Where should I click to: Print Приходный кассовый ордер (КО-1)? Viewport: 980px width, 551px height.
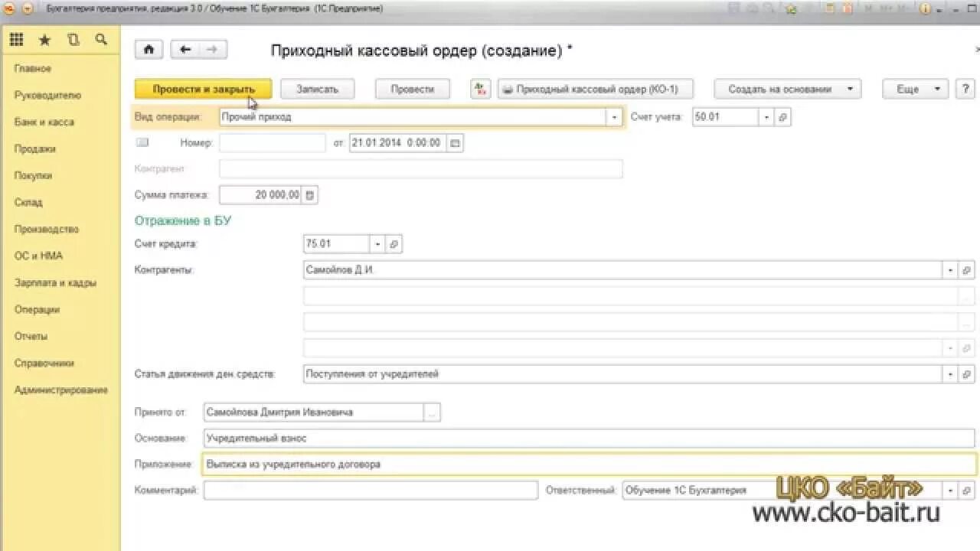pyautogui.click(x=596, y=89)
